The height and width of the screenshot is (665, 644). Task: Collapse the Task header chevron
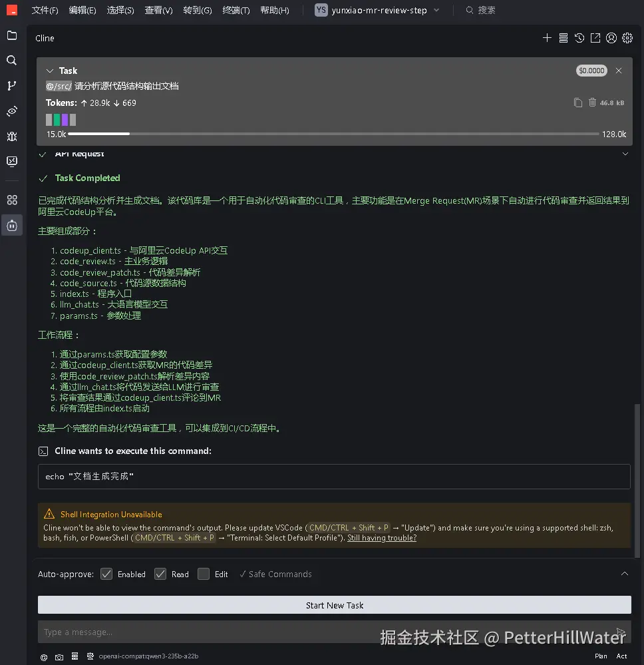(50, 71)
